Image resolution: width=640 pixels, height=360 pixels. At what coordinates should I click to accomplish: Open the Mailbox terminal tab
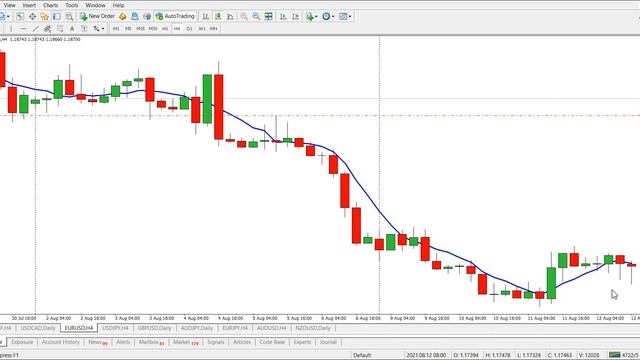click(151, 342)
